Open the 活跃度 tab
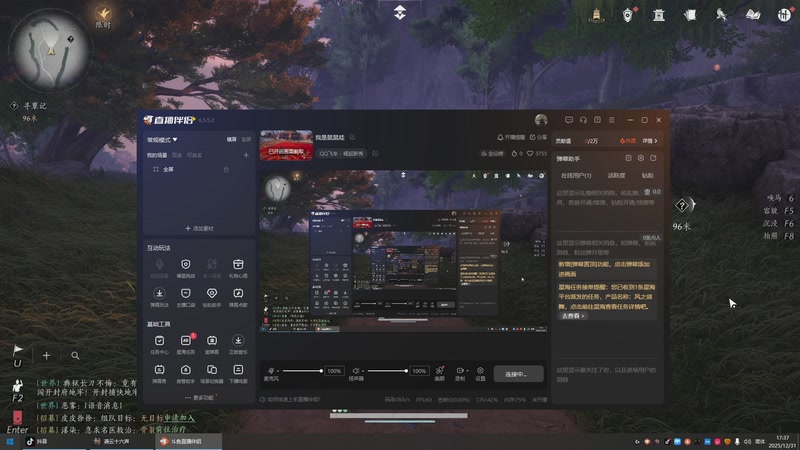 [x=616, y=175]
